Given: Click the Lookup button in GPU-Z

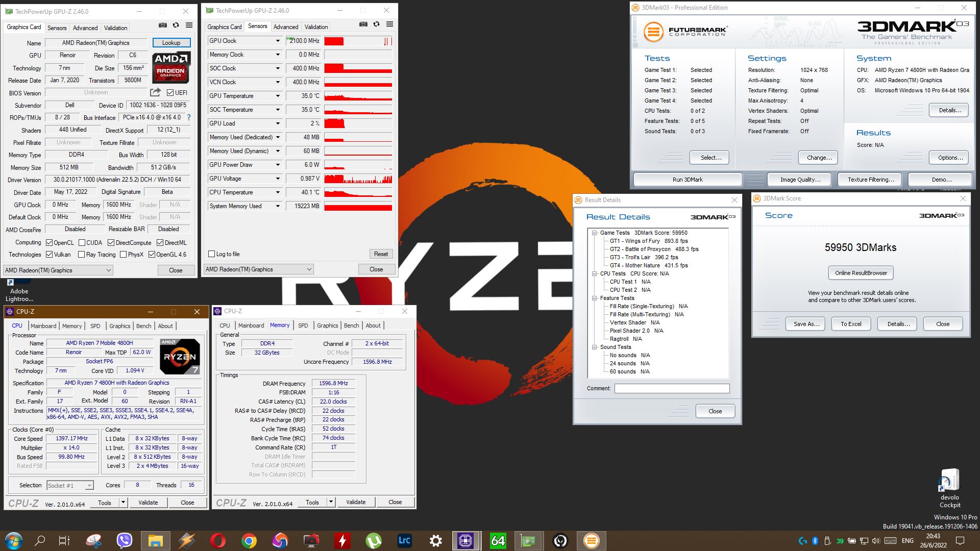Looking at the screenshot, I should tap(171, 43).
